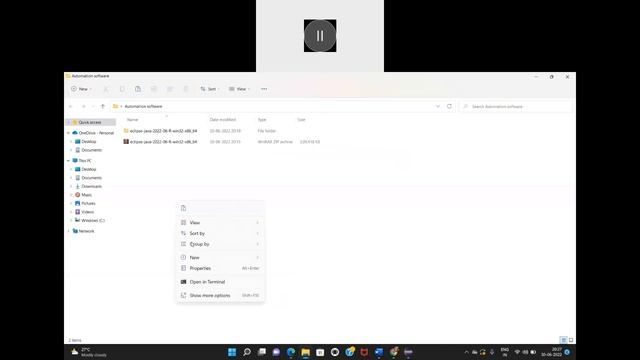This screenshot has height=360, width=640.
Task: Show hidden system tray icons chevron
Action: (466, 352)
